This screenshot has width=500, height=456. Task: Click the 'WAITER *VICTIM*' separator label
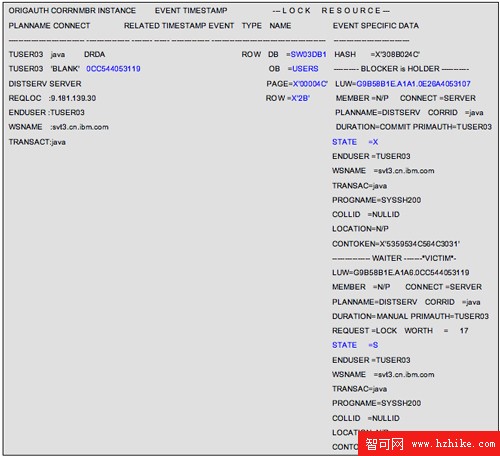point(394,258)
